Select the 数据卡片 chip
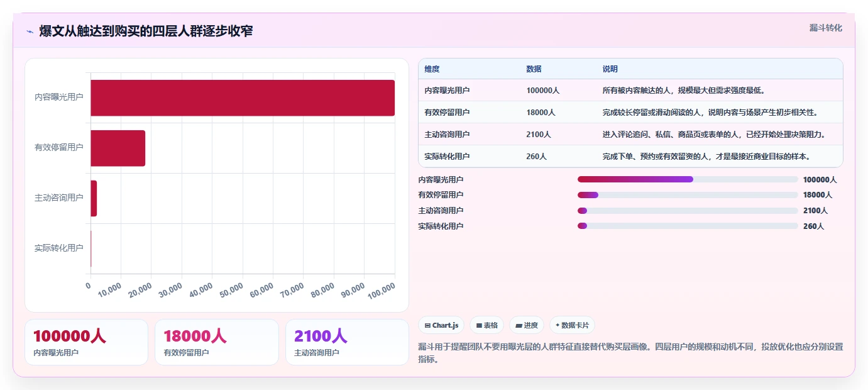868x390 pixels. pyautogui.click(x=572, y=325)
